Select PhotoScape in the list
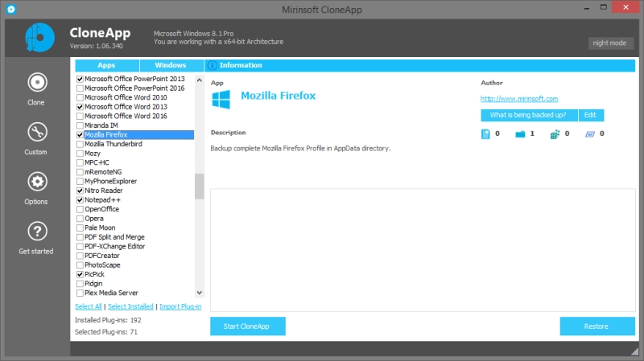Viewport: 644px width, 361px height. 102,265
